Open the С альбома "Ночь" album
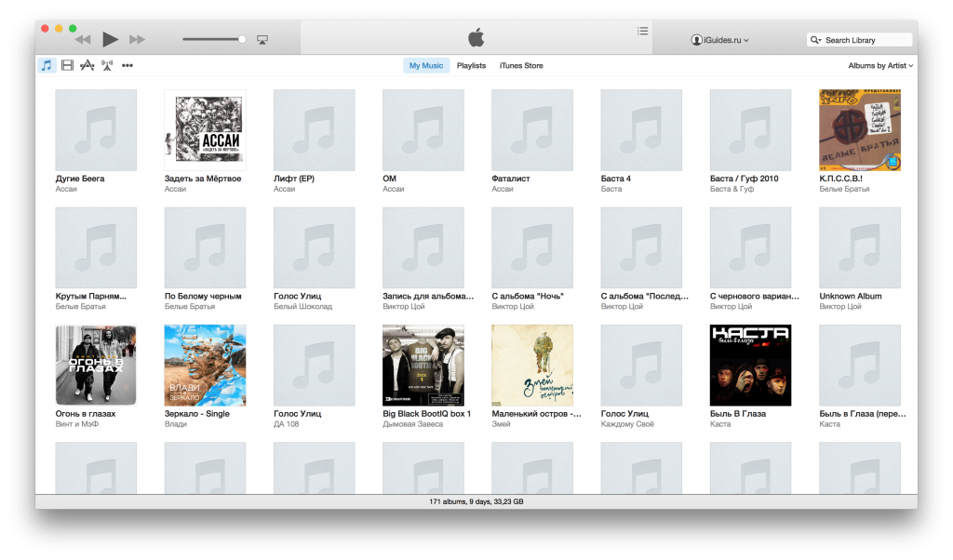953x560 pixels. 532,247
